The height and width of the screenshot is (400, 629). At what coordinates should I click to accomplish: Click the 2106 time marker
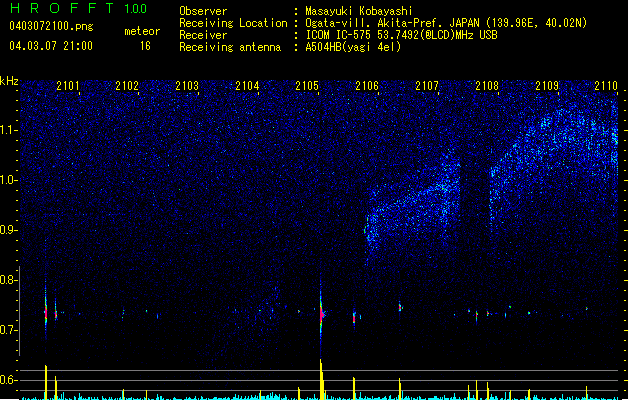[367, 86]
